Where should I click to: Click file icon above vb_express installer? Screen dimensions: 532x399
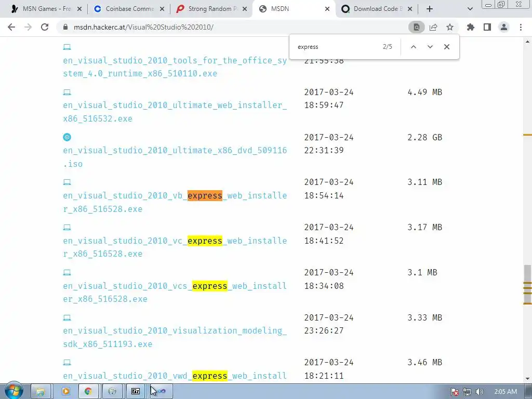click(x=67, y=182)
